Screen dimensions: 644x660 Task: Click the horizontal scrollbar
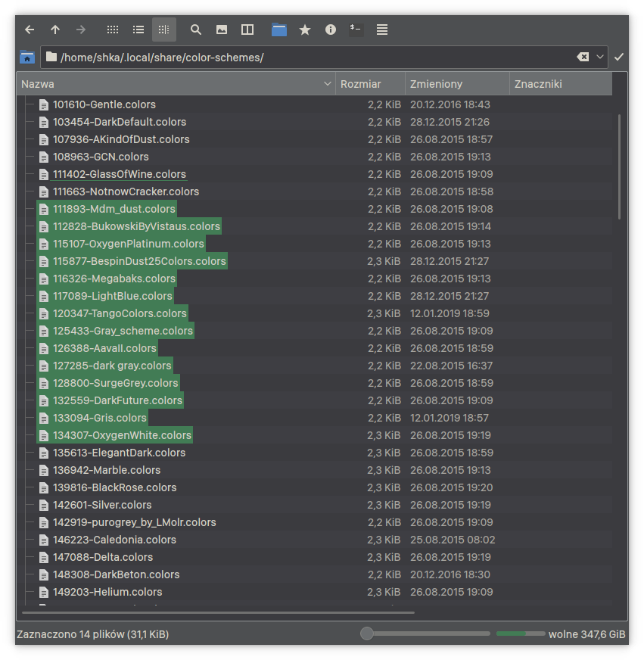tap(218, 612)
